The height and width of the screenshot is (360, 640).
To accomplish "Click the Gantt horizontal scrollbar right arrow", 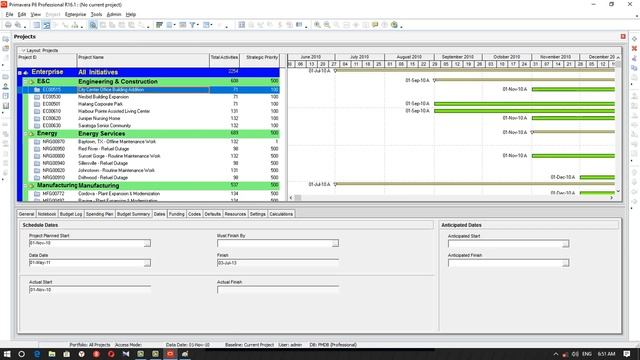I will [x=611, y=198].
